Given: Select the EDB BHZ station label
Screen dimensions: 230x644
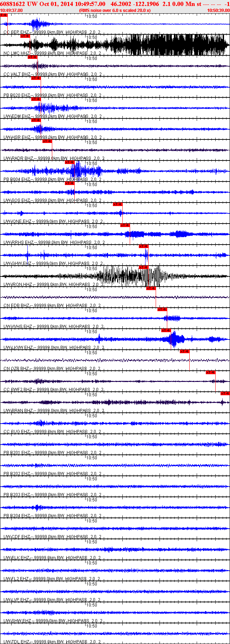Looking at the screenshot, I should [x=52, y=306].
